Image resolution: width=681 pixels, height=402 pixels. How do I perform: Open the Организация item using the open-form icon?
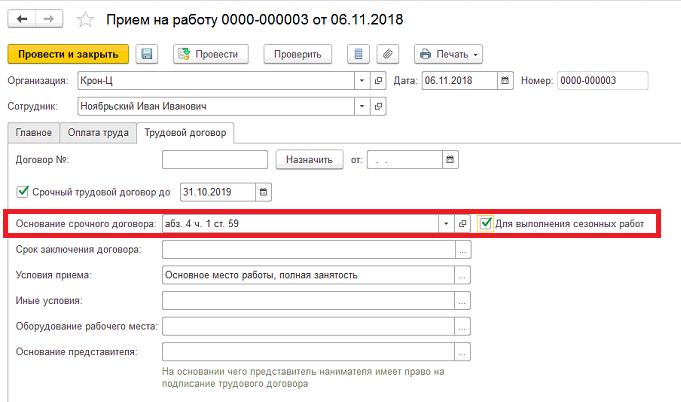pos(378,80)
